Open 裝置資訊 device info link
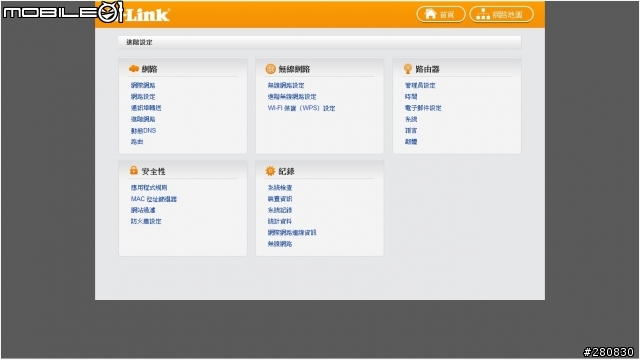The width and height of the screenshot is (640, 360). pos(280,199)
